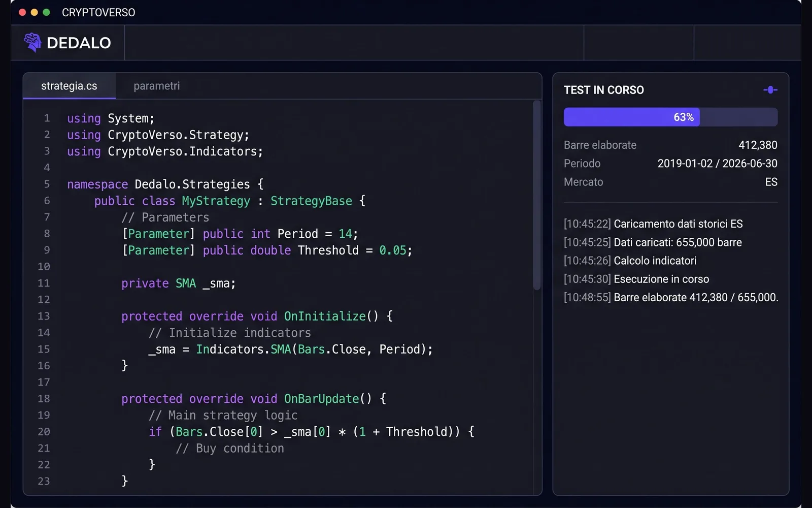The image size is (812, 508).
Task: Click the public class MyStrategy line
Action: 229,201
